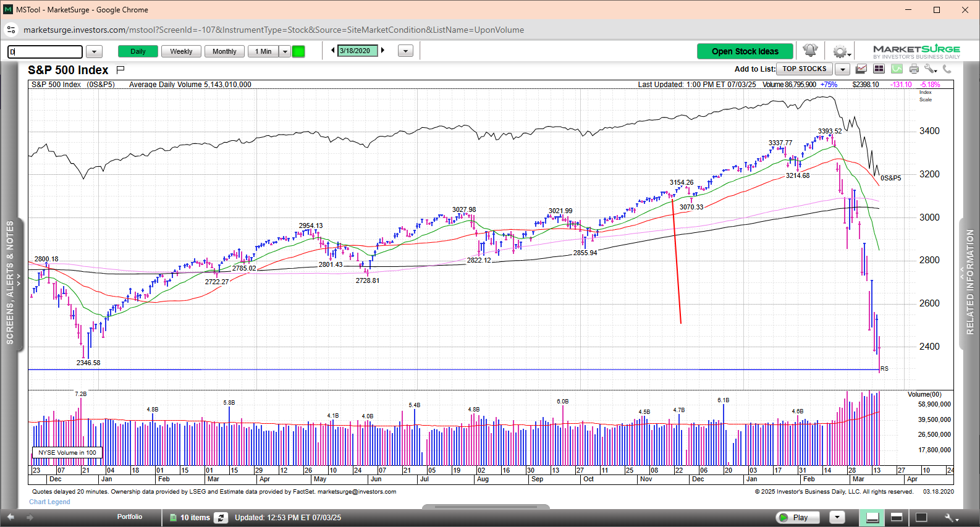Click the green list icon beside 10 items
Image resolution: width=980 pixels, height=527 pixels.
click(x=173, y=518)
